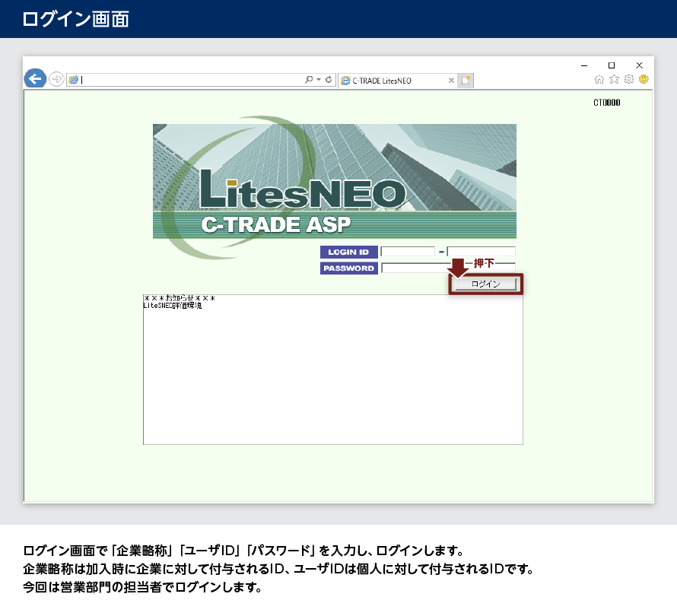Click the browser back arrow button
677x616 pixels.
click(x=35, y=79)
